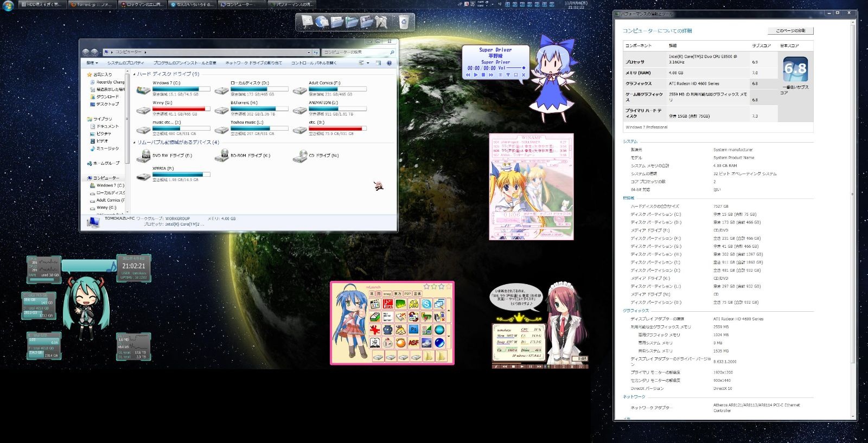Click コントロールパネルを開く in toolbar

point(314,63)
